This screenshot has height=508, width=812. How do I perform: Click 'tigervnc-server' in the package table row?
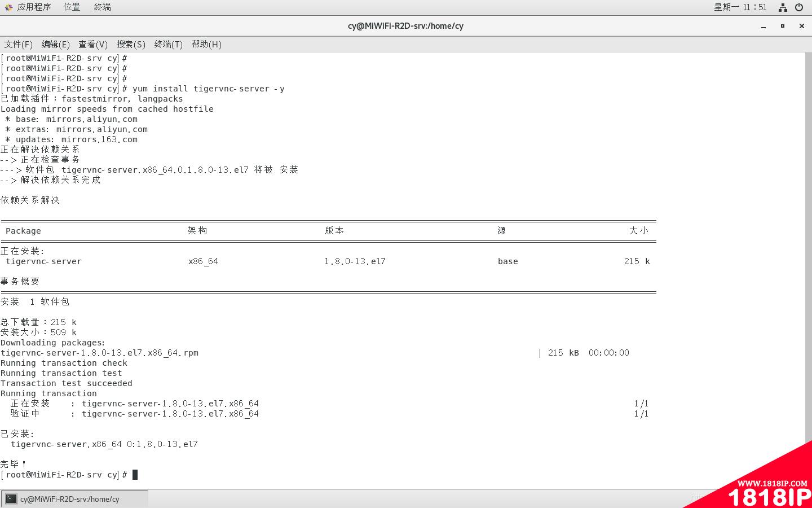43,261
